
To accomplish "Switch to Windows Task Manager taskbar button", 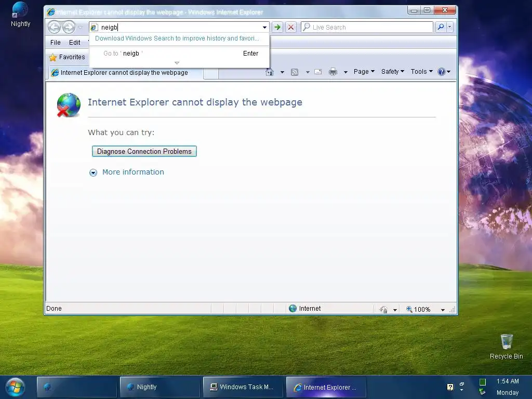I will (243, 387).
